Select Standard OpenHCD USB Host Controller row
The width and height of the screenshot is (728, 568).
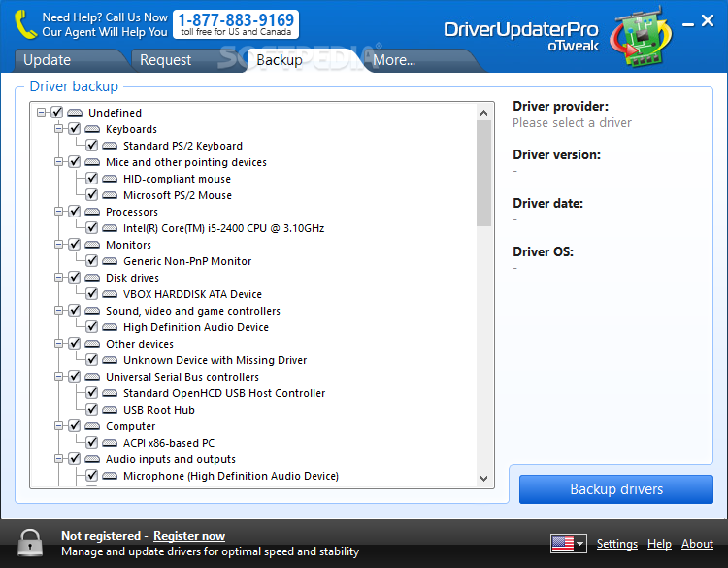pyautogui.click(x=224, y=393)
